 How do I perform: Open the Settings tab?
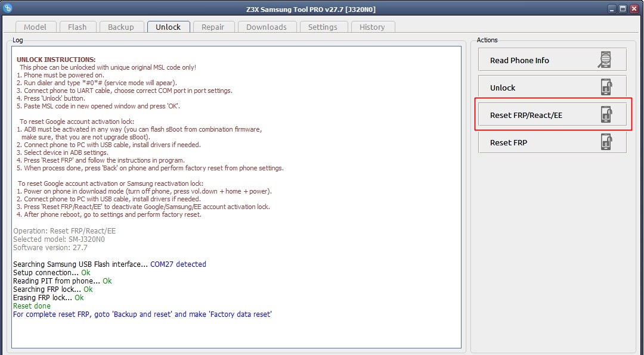pos(323,27)
